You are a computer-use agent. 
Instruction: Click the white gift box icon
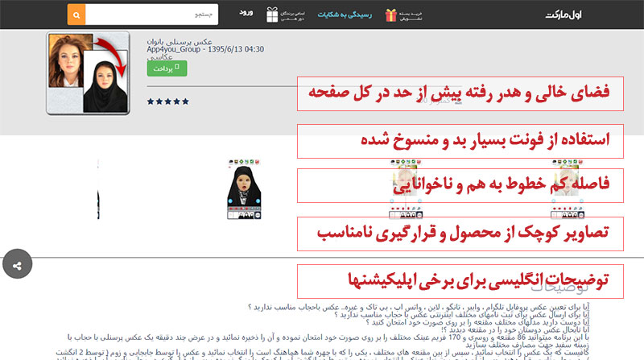(272, 15)
